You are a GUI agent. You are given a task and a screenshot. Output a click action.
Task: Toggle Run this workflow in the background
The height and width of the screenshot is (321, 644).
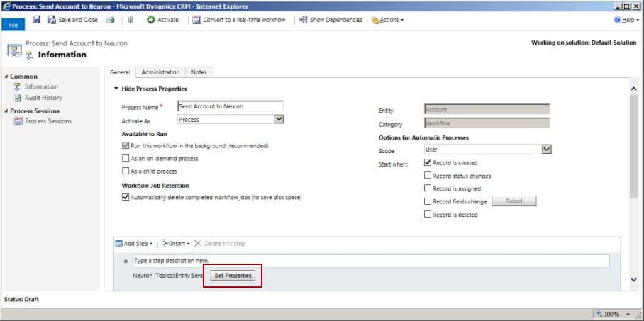126,146
